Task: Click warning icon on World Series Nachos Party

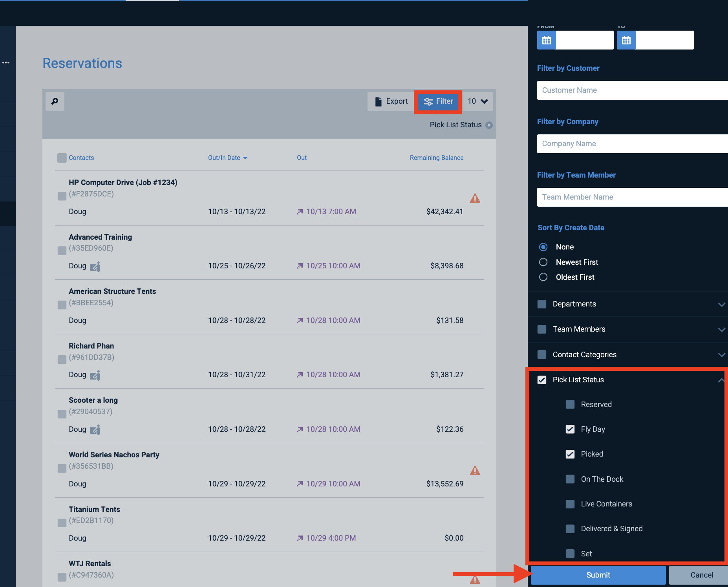Action: (475, 470)
